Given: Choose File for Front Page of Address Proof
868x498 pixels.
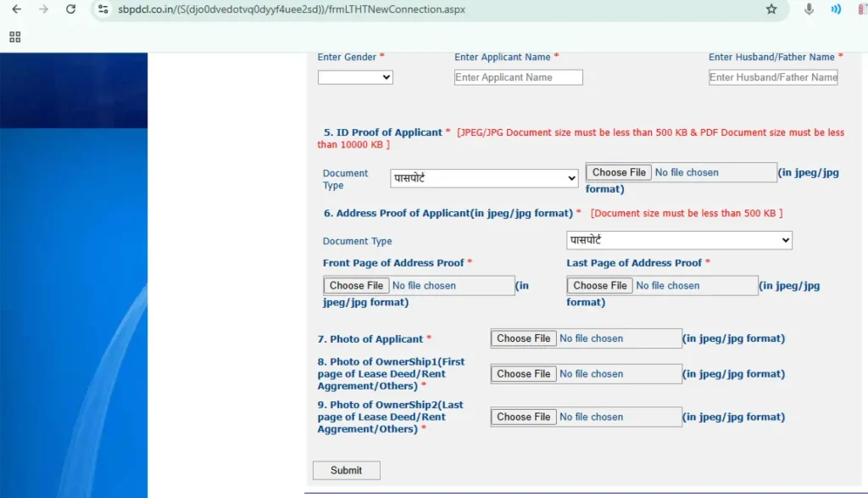Looking at the screenshot, I should [357, 286].
